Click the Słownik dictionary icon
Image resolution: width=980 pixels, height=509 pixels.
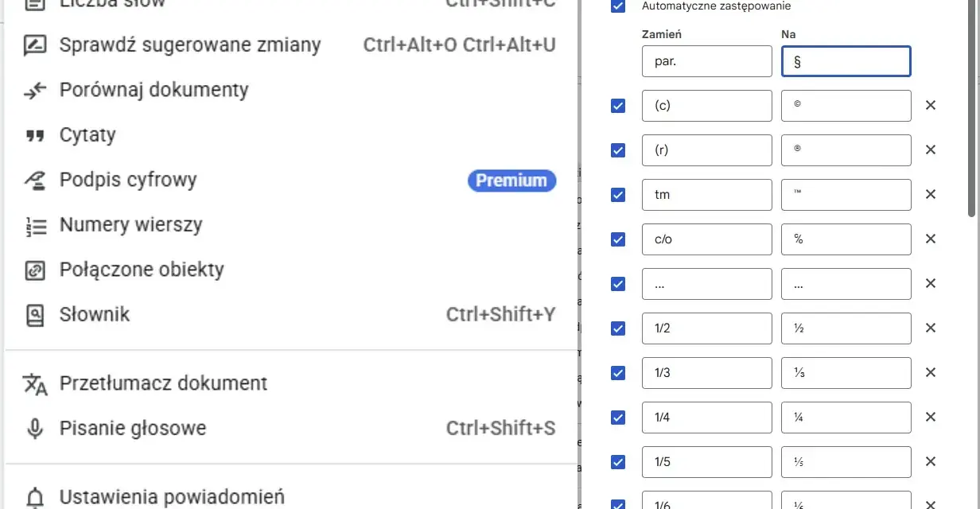pos(35,316)
